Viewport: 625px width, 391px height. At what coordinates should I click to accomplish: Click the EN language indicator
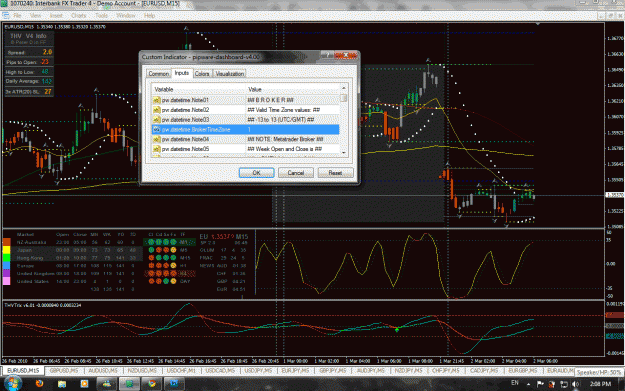click(515, 383)
